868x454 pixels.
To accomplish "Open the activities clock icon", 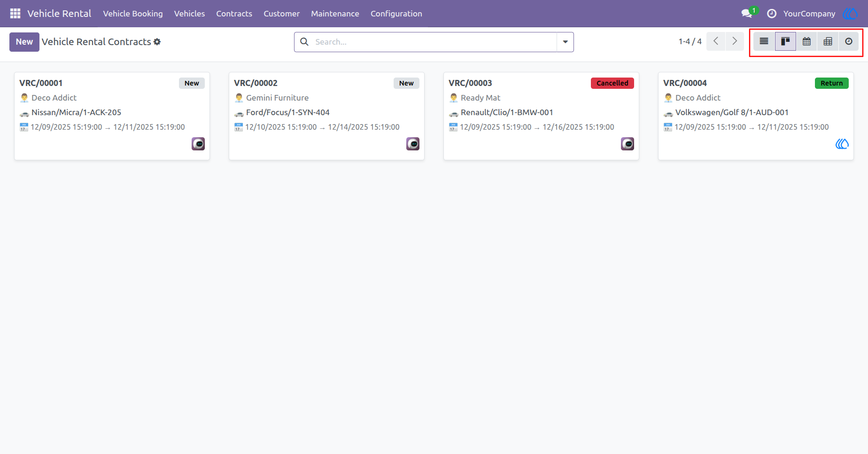I will pyautogui.click(x=772, y=14).
